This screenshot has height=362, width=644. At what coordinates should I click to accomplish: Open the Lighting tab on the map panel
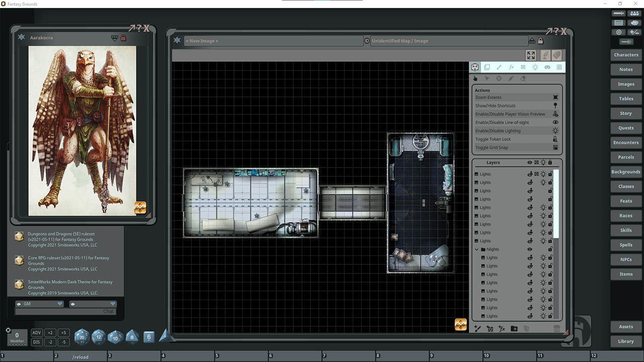tap(535, 67)
